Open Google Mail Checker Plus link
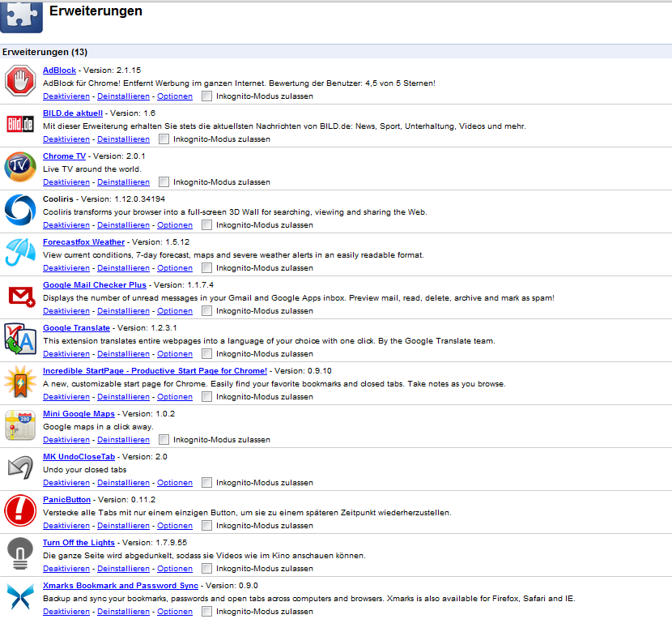The height and width of the screenshot is (619, 672). tap(94, 285)
